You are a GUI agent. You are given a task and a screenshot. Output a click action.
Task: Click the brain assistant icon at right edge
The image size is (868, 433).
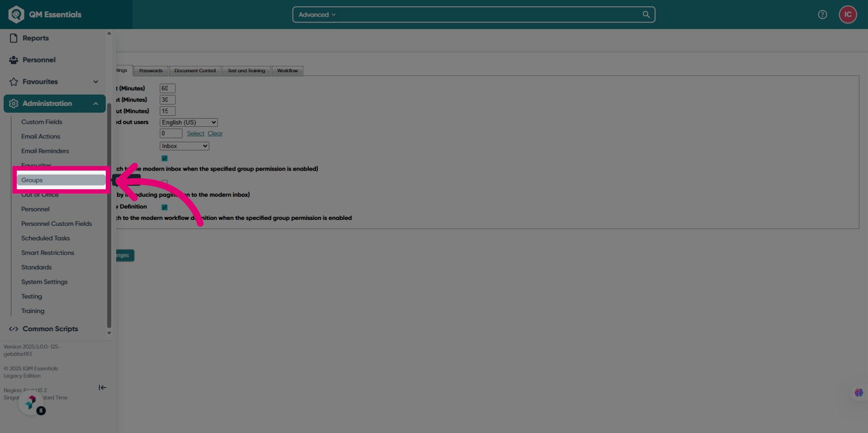point(859,393)
